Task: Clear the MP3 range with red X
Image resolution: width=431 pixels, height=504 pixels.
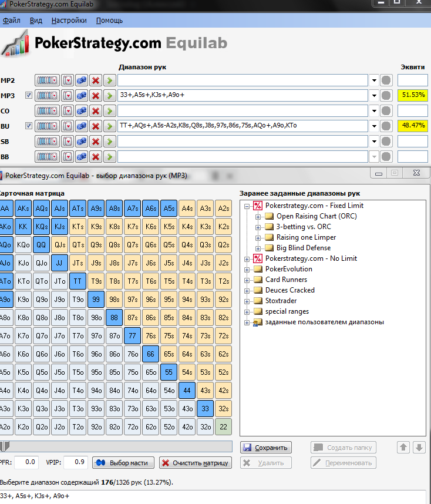Action: (96, 96)
